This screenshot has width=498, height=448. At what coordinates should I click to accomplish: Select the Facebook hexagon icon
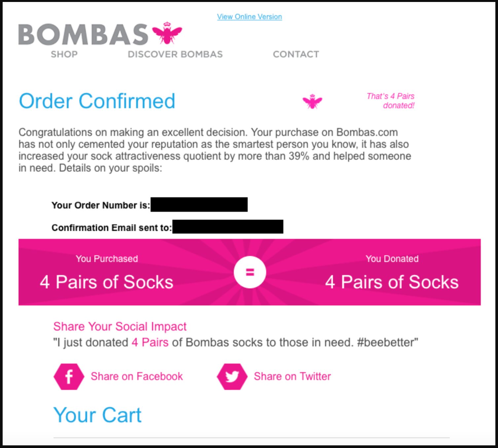pyautogui.click(x=68, y=376)
